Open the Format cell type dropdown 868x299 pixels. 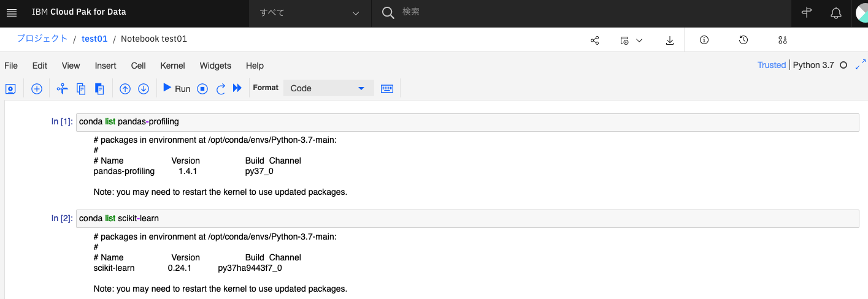[328, 88]
